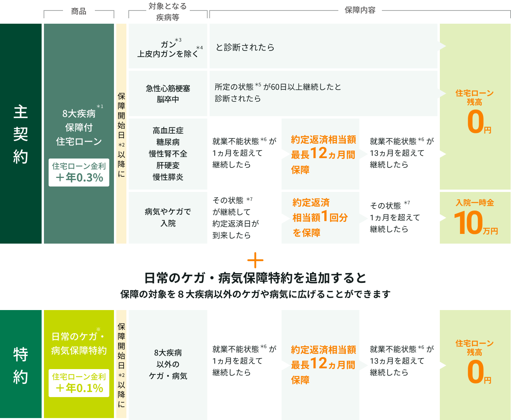
Task: Click the 住宅ローン金利 +年0.3% box
Action: click(x=79, y=173)
